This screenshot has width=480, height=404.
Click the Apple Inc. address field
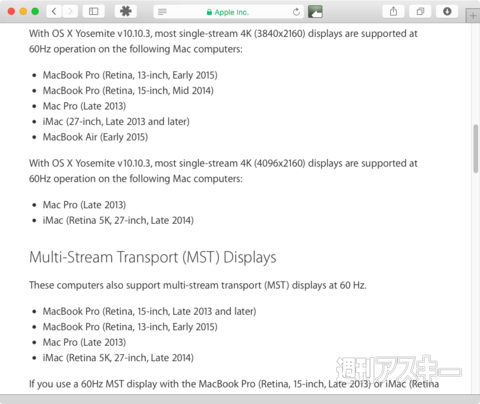point(228,12)
